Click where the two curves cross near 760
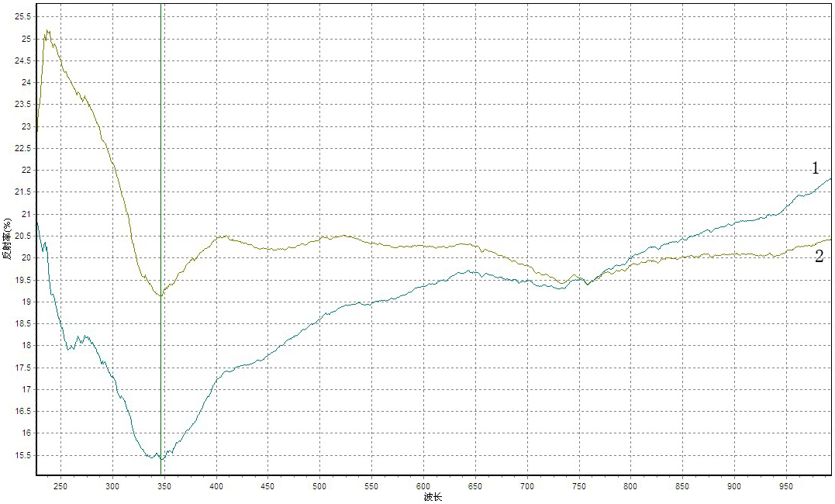The width and height of the screenshot is (835, 504). coord(588,283)
